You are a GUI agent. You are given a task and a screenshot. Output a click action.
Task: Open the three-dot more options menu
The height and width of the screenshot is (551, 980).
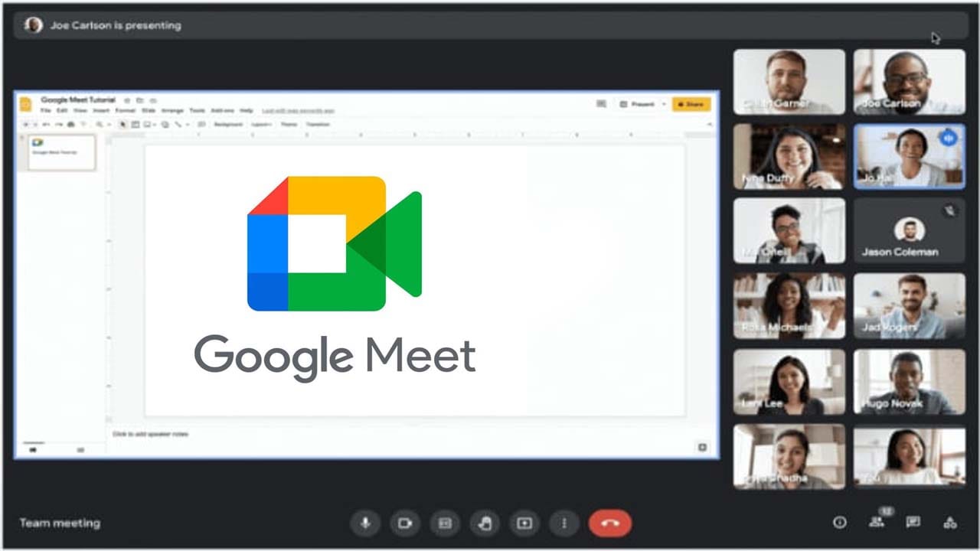tap(564, 523)
